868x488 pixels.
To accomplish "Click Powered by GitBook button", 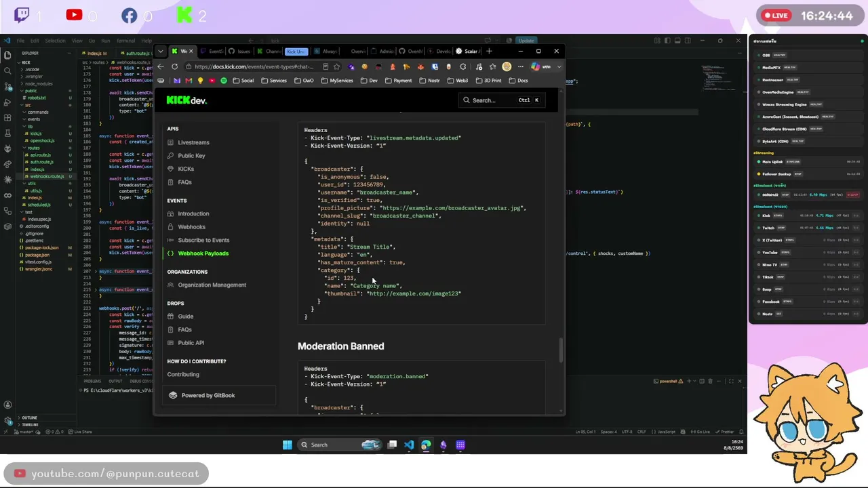I will tap(219, 395).
